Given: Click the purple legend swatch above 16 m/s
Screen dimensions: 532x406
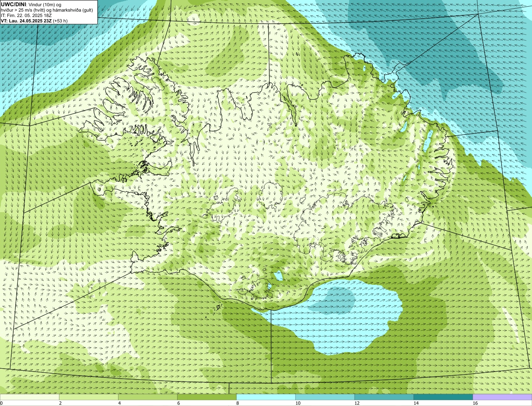Looking at the screenshot, I should (502, 397).
